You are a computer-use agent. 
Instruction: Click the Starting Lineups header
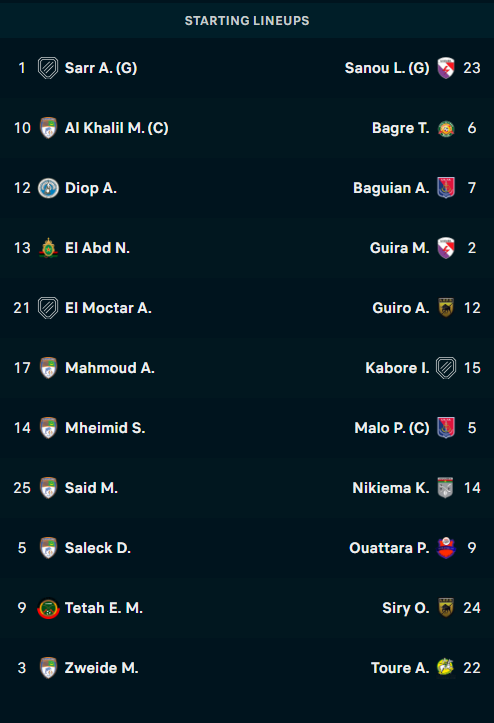coord(247,21)
